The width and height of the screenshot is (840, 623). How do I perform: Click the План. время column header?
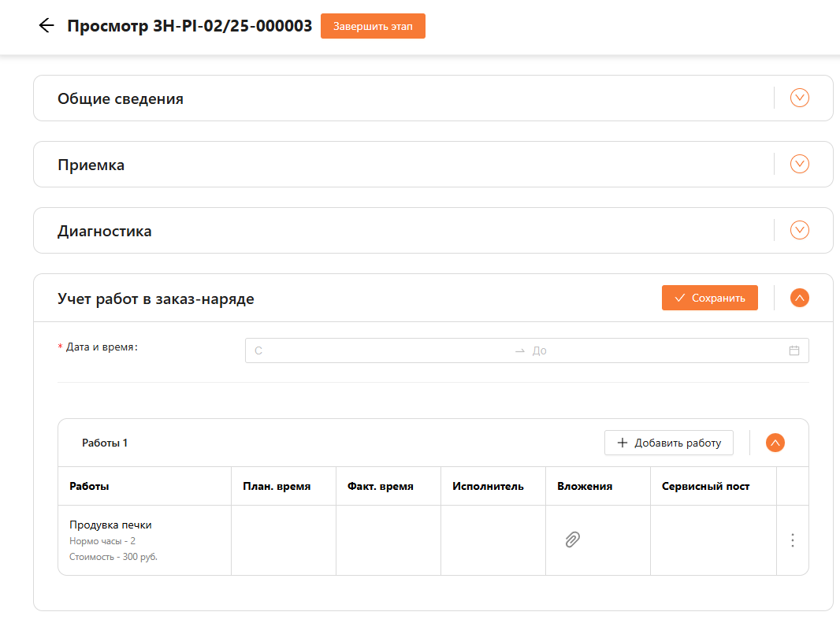pyautogui.click(x=276, y=486)
